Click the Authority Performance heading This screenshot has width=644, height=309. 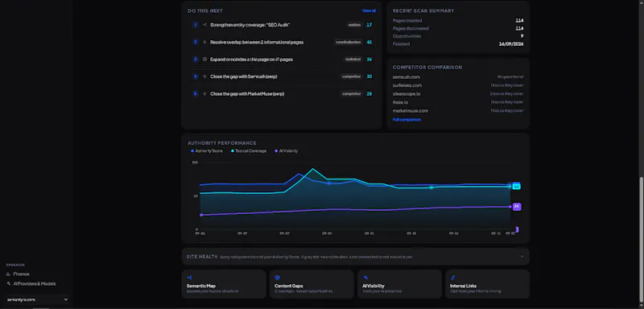[x=222, y=143]
